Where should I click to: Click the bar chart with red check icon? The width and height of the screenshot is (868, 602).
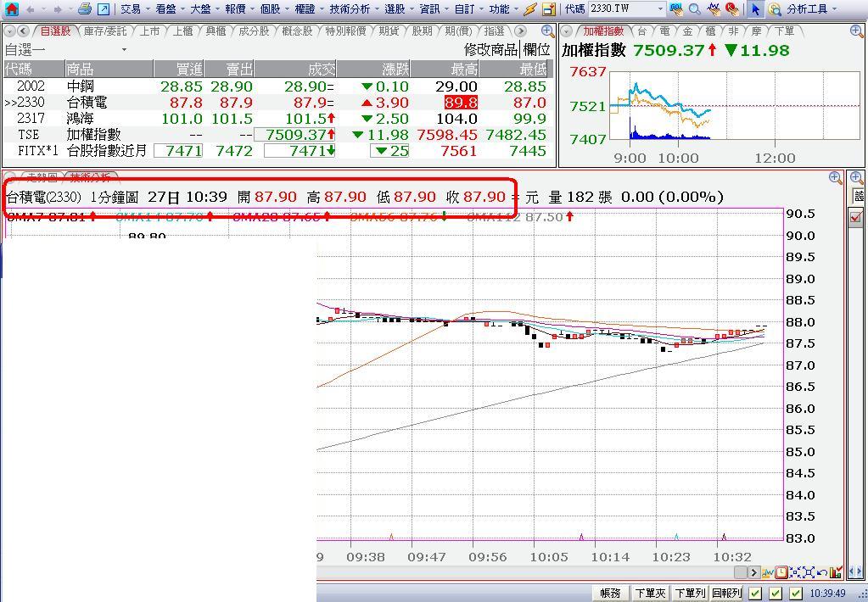[836, 572]
